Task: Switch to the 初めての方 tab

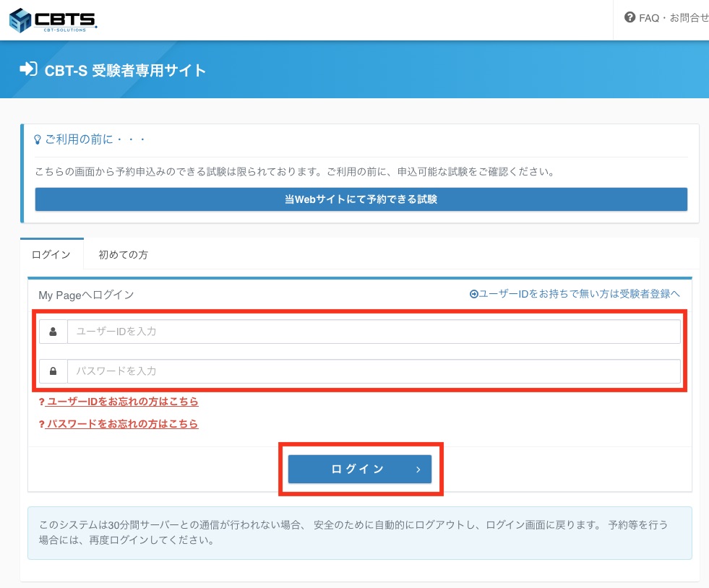Action: tap(124, 254)
